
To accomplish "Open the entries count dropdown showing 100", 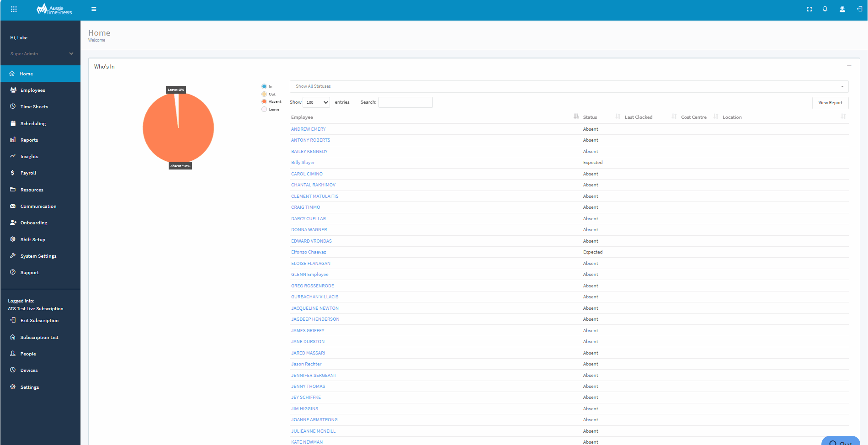I will tap(316, 102).
